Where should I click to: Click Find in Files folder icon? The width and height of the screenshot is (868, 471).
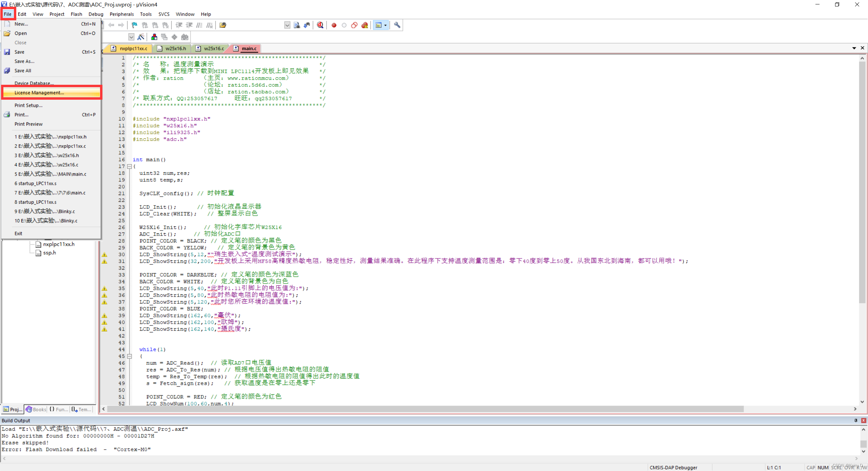click(223, 25)
